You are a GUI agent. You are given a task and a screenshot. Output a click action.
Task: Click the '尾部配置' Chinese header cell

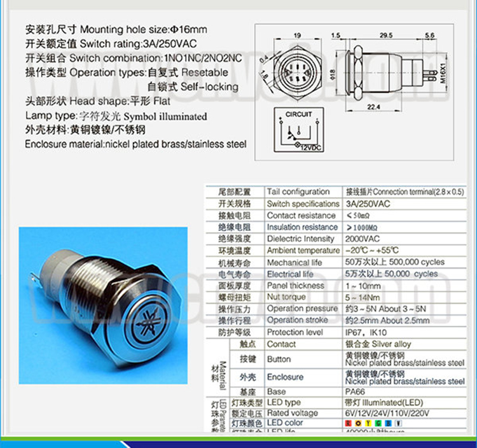234,192
